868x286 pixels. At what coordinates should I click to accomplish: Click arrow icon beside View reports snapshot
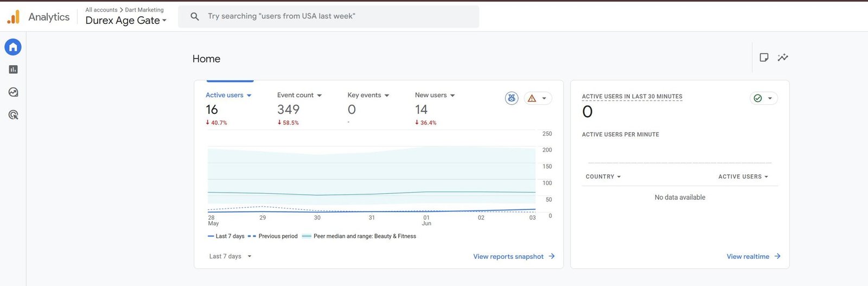[552, 256]
